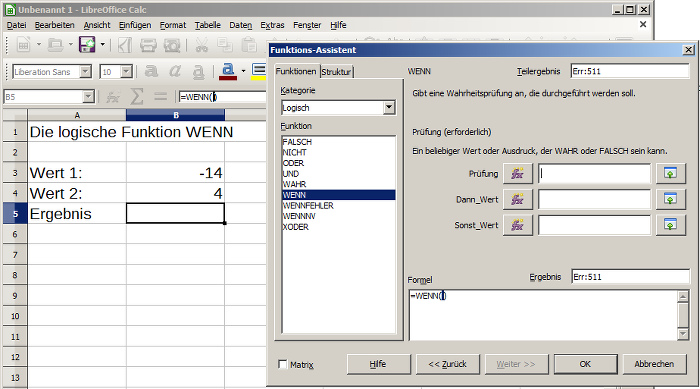The image size is (700, 389).
Task: Open the Save dropdown arrow
Action: (102, 45)
